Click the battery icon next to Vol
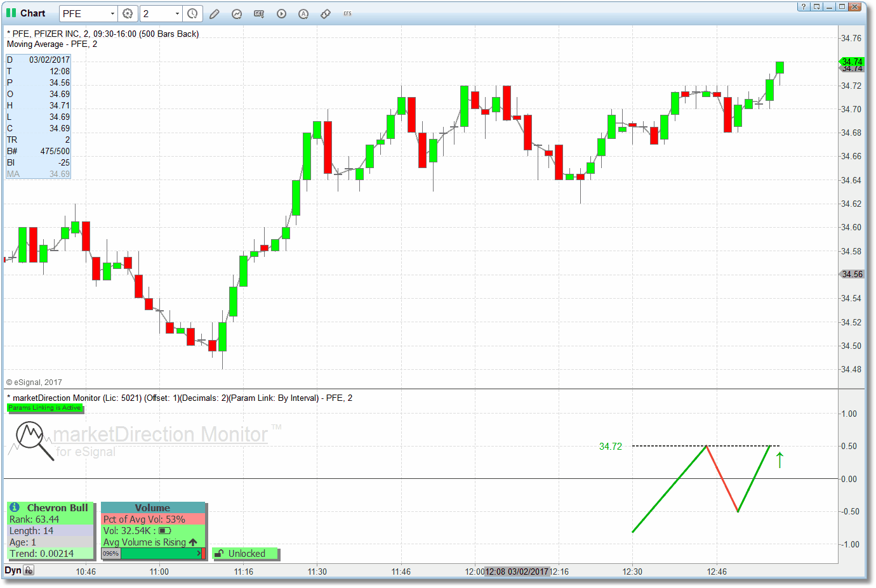876x588 pixels. click(x=165, y=531)
